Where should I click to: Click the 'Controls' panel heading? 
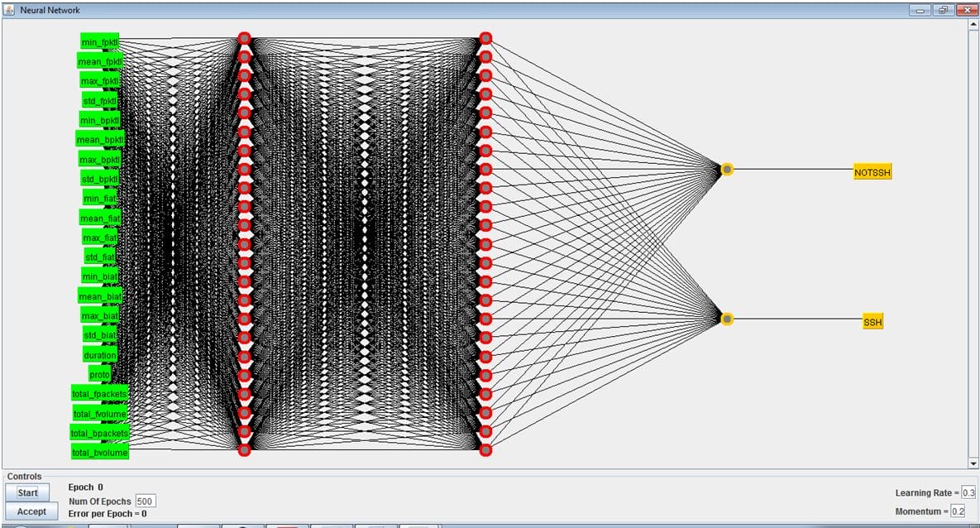coord(24,476)
